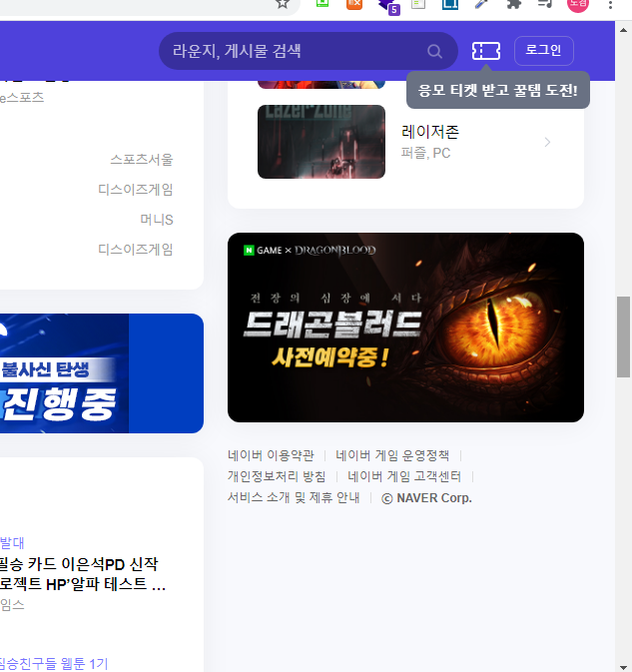The image size is (632, 672).
Task: Open 네이버 게임 운영정책 footer link
Action: [x=392, y=455]
